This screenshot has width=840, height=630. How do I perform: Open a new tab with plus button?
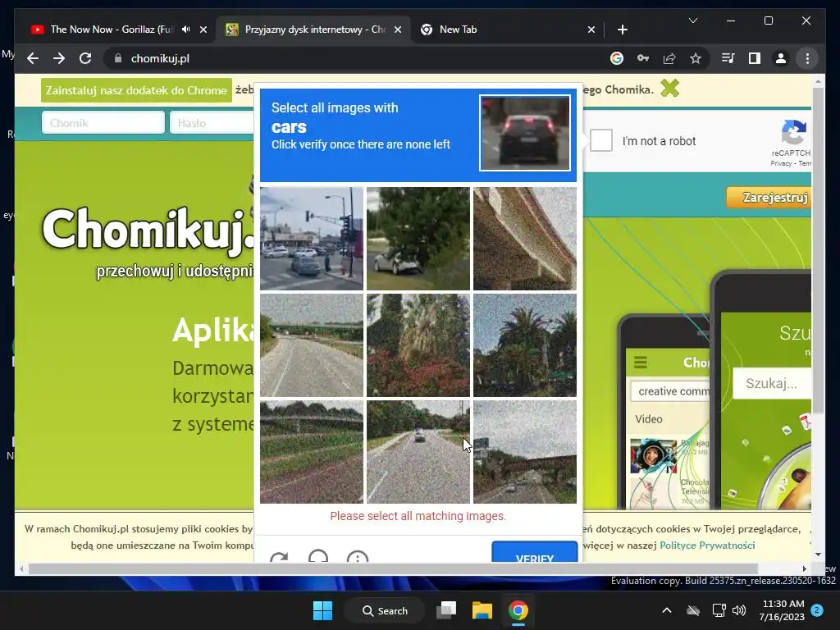click(622, 30)
